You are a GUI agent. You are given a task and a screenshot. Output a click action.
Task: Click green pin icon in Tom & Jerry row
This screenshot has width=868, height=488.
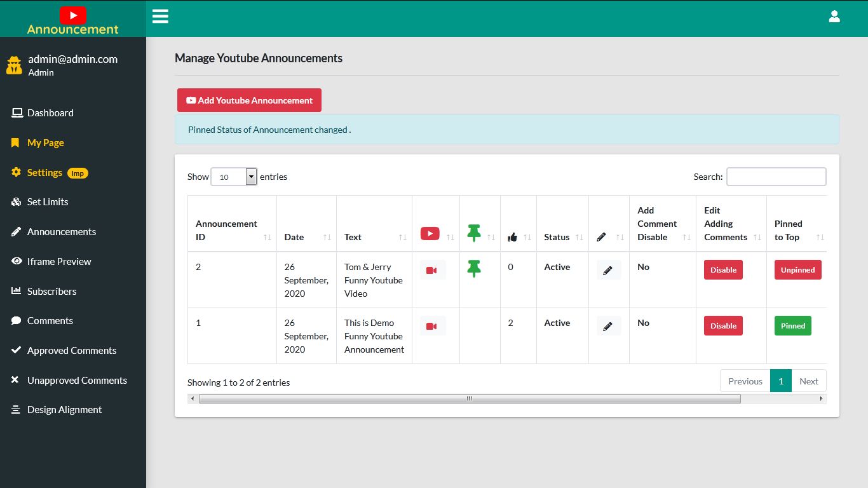click(473, 269)
